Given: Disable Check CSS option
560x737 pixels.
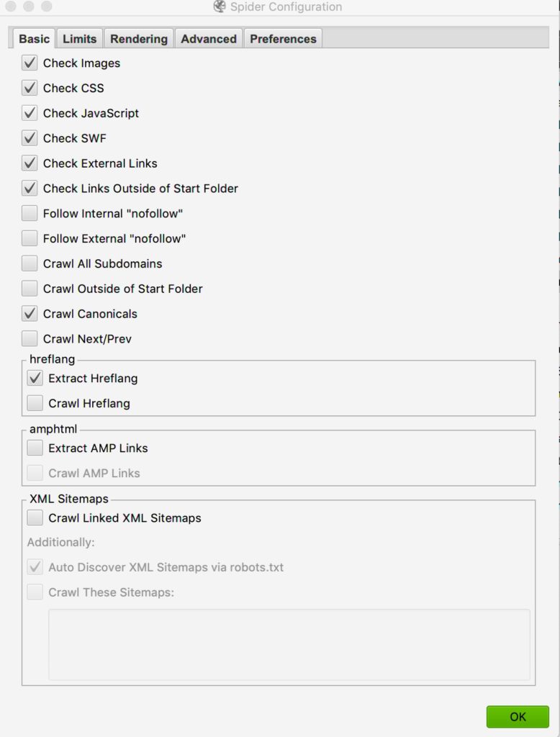Looking at the screenshot, I should point(30,88).
